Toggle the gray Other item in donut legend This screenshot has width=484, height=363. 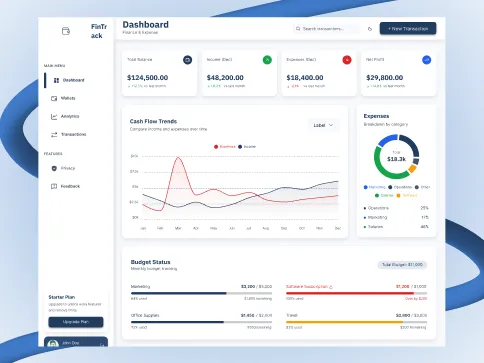(x=422, y=187)
